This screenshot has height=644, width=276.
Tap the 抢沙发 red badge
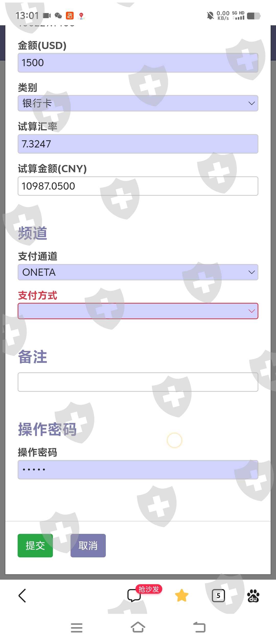(149, 589)
